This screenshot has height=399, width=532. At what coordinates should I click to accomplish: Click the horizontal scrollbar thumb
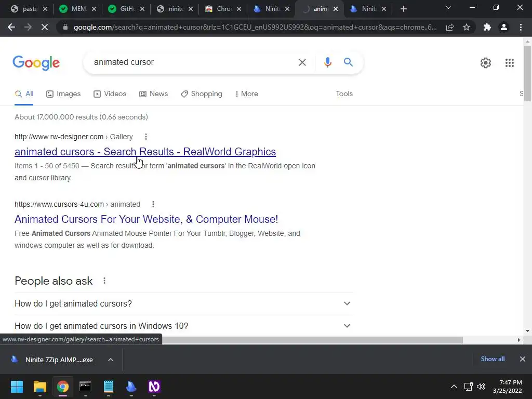pyautogui.click(x=312, y=340)
